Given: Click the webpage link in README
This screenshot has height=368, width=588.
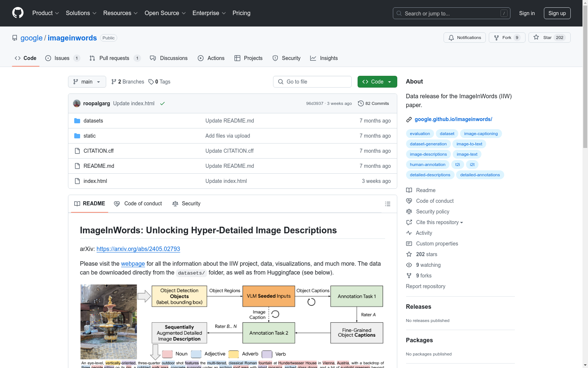Looking at the screenshot, I should click(x=133, y=263).
